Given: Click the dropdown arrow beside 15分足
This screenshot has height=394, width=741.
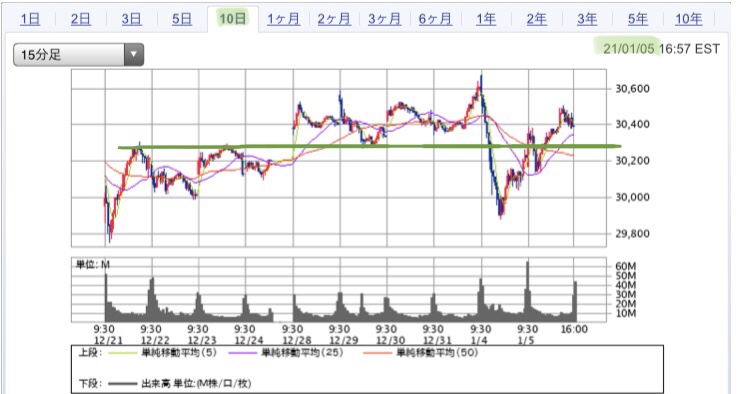Looking at the screenshot, I should point(134,55).
